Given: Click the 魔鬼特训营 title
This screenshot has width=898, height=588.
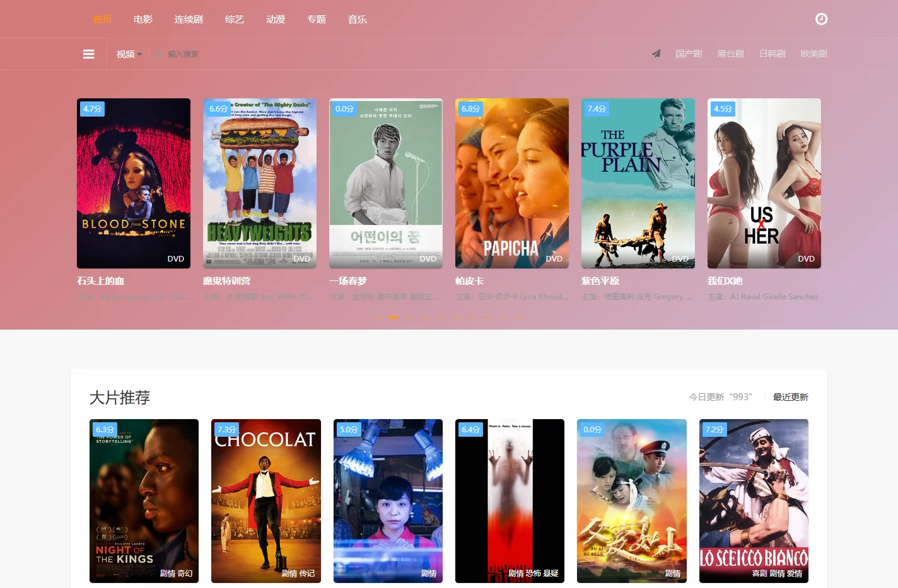Looking at the screenshot, I should coord(227,281).
